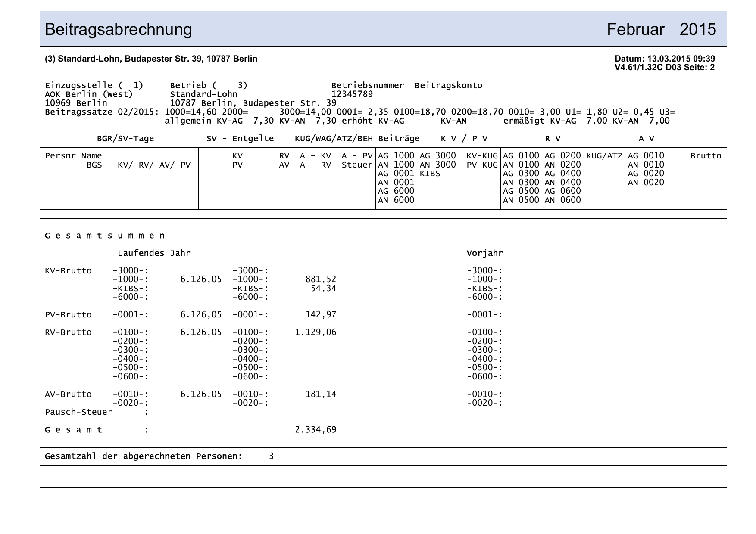Click the Beitragsabrechnung report title
The width and height of the screenshot is (756, 534).
[x=119, y=30]
